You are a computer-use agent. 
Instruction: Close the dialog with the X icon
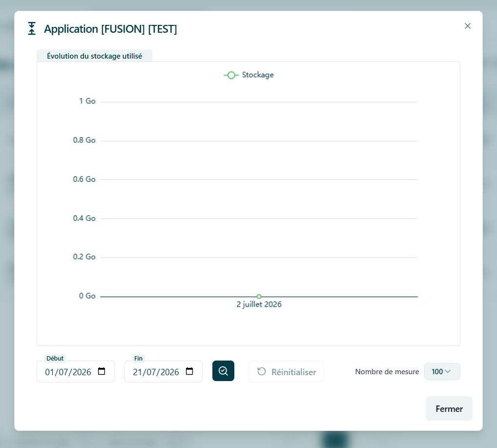[x=468, y=26]
